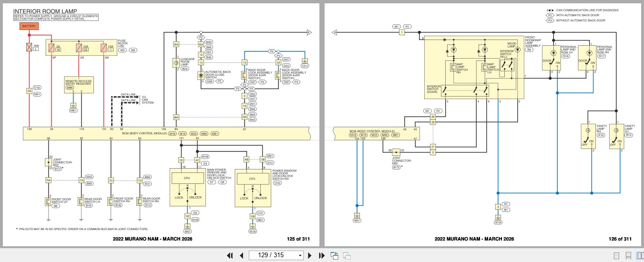Click FRONT DOOR SWITCH RH label
Image resolution: width=644 pixels, height=262 pixels.
point(124,201)
